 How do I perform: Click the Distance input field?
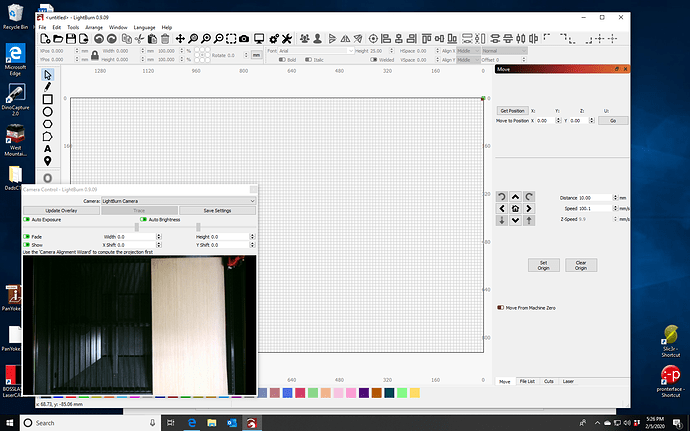(x=597, y=198)
